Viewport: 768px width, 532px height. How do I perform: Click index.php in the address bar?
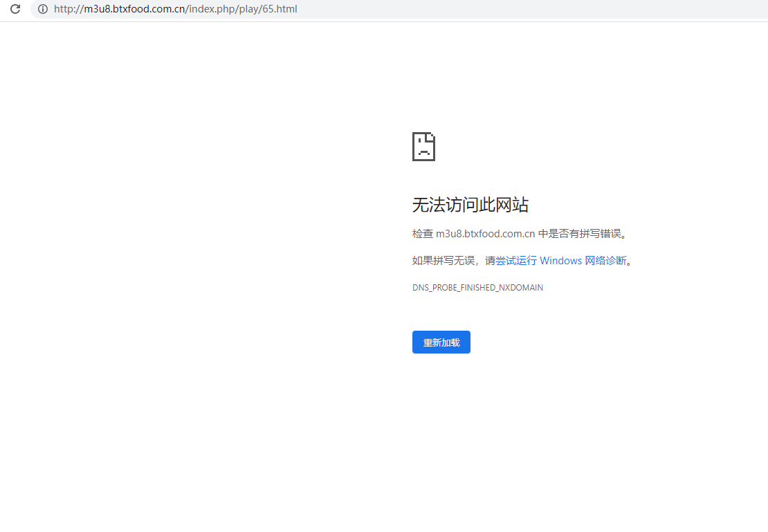pos(211,9)
